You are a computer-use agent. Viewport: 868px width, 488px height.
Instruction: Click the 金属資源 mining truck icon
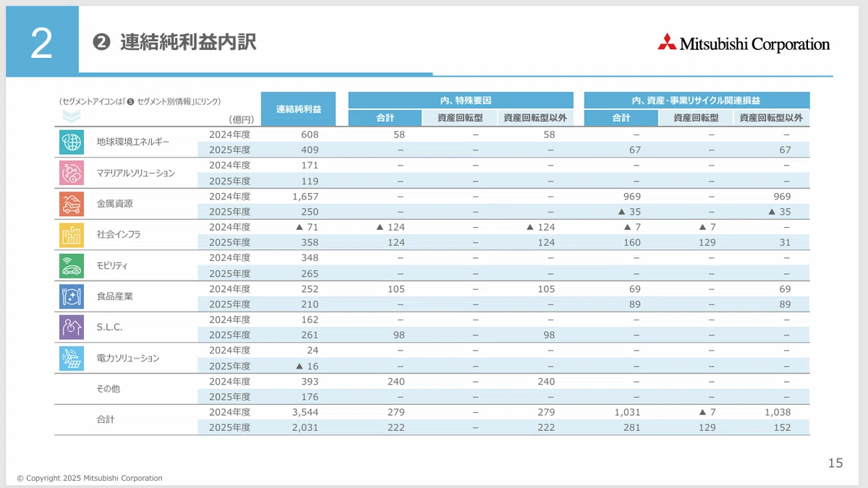(71, 204)
